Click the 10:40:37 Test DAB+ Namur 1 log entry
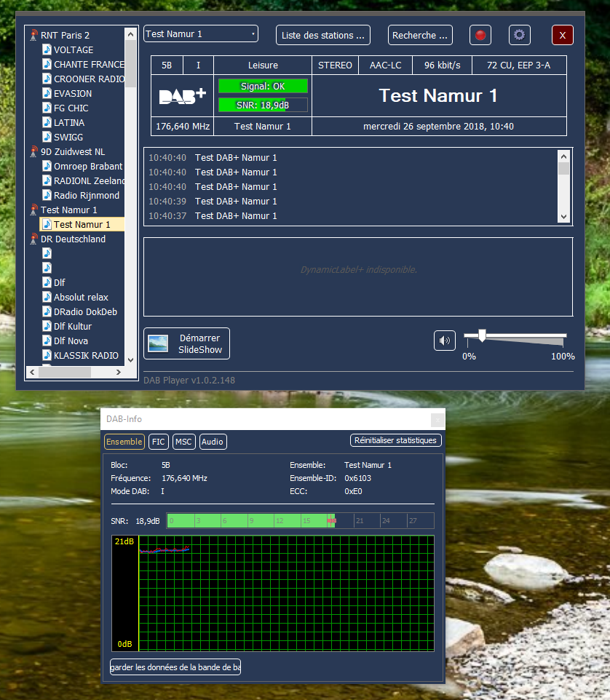610x700 pixels. click(x=213, y=215)
